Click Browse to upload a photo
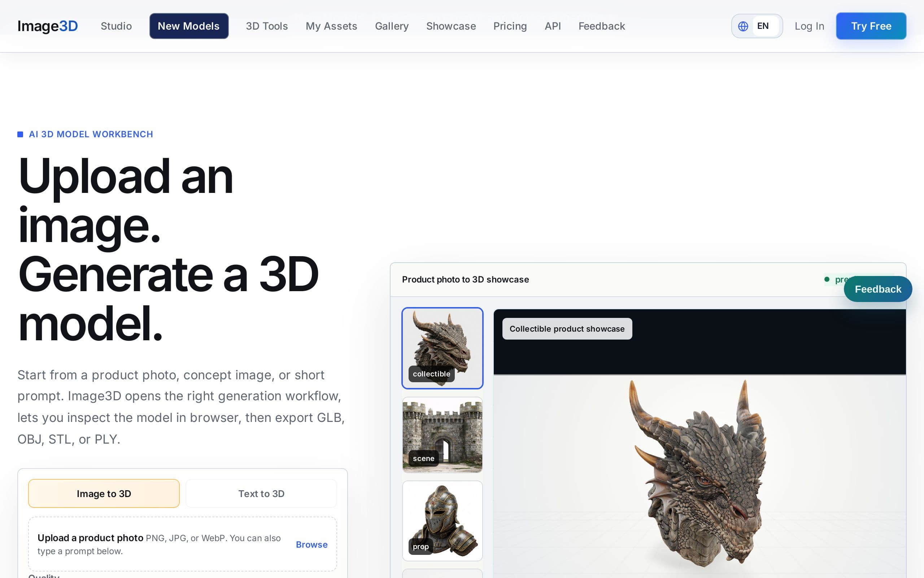The height and width of the screenshot is (578, 924). (311, 544)
